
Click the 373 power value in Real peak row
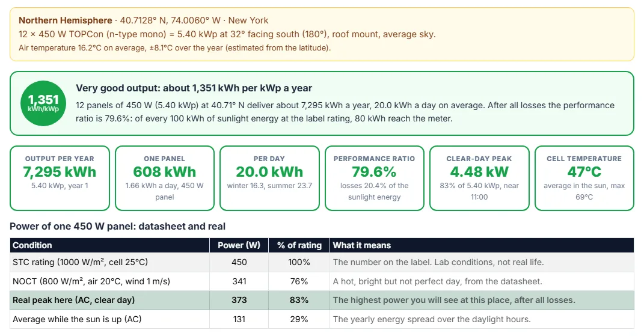(x=239, y=301)
